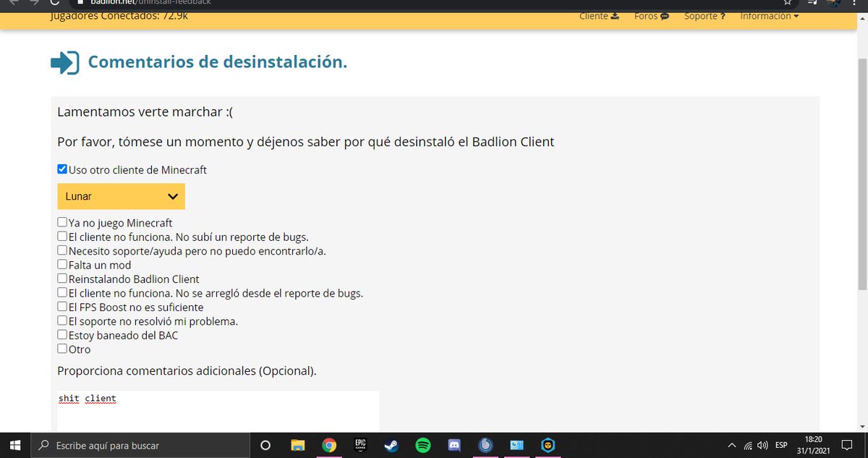Uncheck 'Uso otro cliente de Minecraft'
Screen dimensions: 868x458
(x=62, y=169)
